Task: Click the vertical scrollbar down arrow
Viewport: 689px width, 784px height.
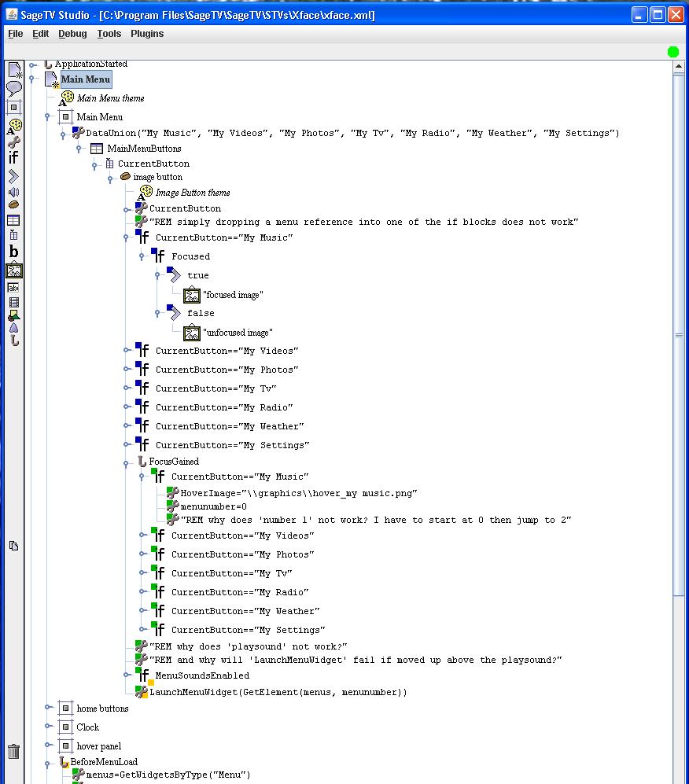Action: pos(679,775)
